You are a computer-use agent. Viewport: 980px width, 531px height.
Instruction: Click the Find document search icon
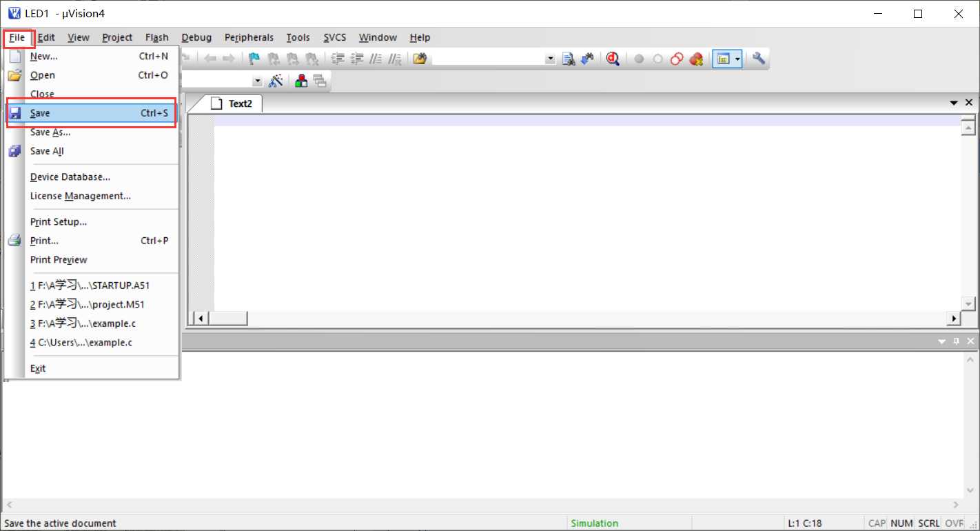569,59
